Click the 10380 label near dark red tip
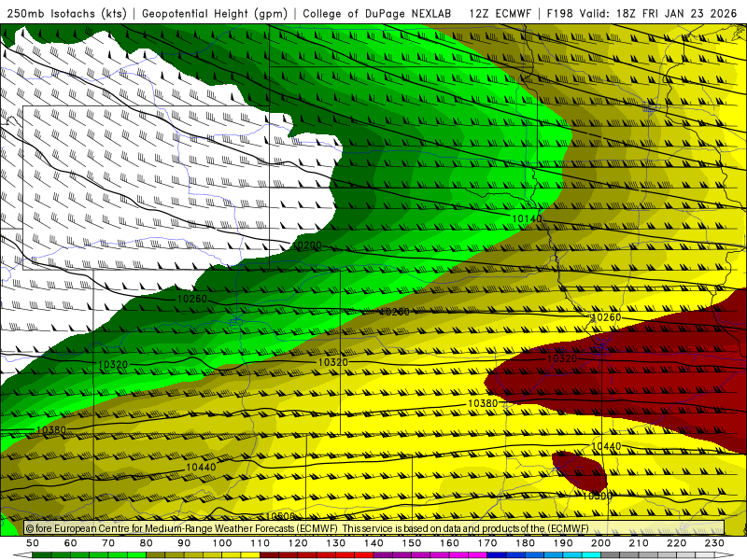747x560 pixels. pyautogui.click(x=483, y=403)
